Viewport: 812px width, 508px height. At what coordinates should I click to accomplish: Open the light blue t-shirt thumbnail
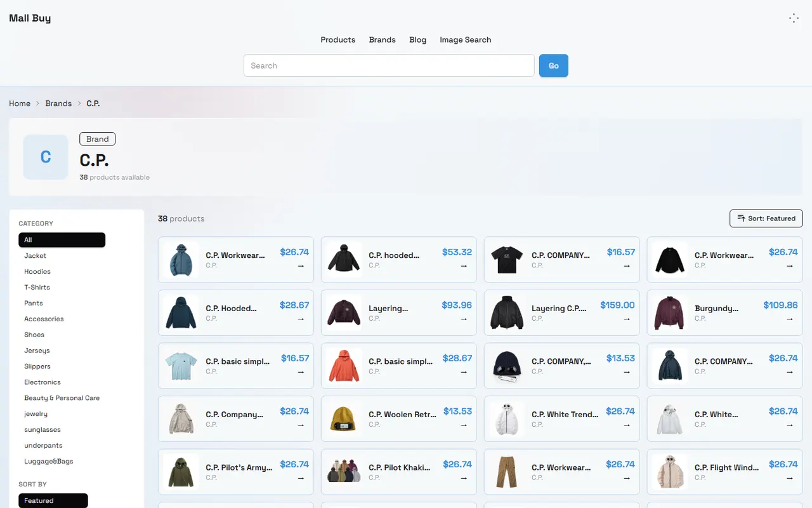(x=181, y=365)
